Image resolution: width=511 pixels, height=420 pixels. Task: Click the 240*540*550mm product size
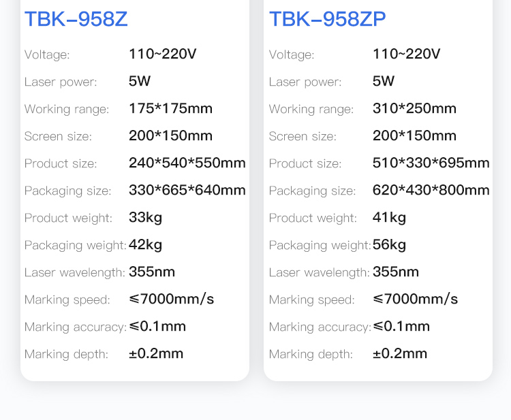(x=187, y=163)
